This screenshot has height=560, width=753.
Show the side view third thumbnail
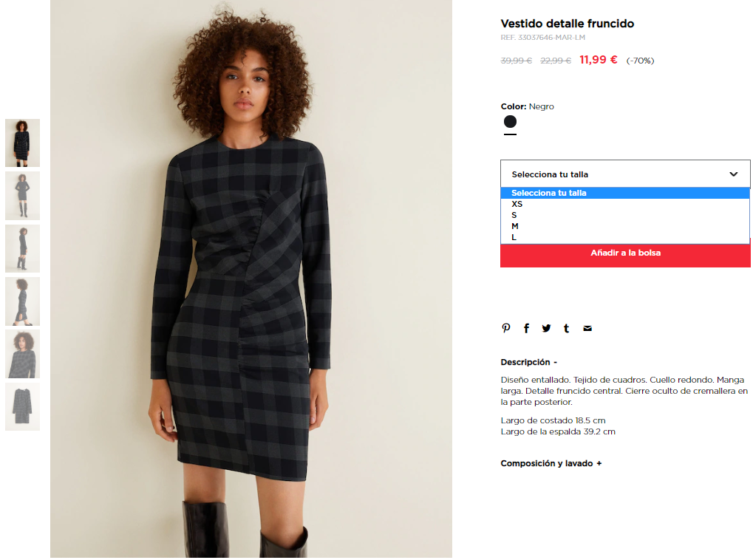(x=23, y=249)
